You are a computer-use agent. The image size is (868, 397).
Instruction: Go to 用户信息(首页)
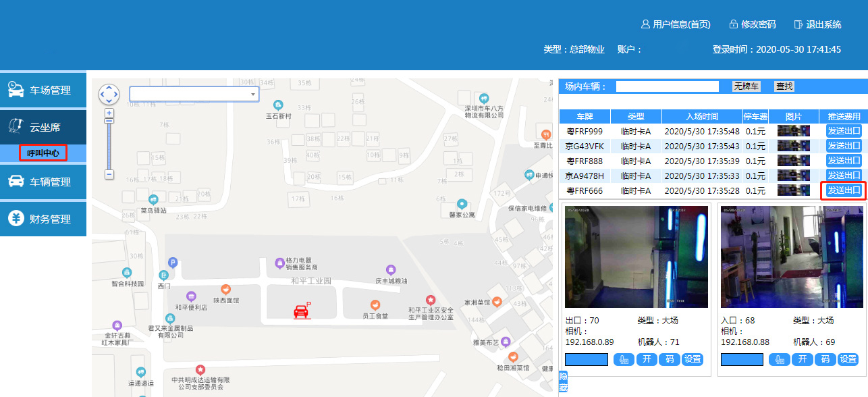(676, 24)
